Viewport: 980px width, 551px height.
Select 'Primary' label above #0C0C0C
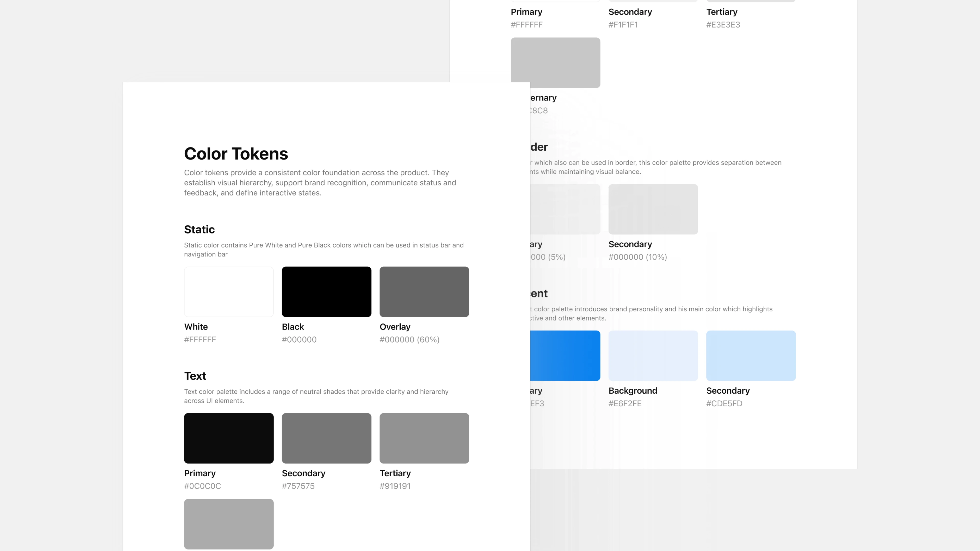coord(200,473)
